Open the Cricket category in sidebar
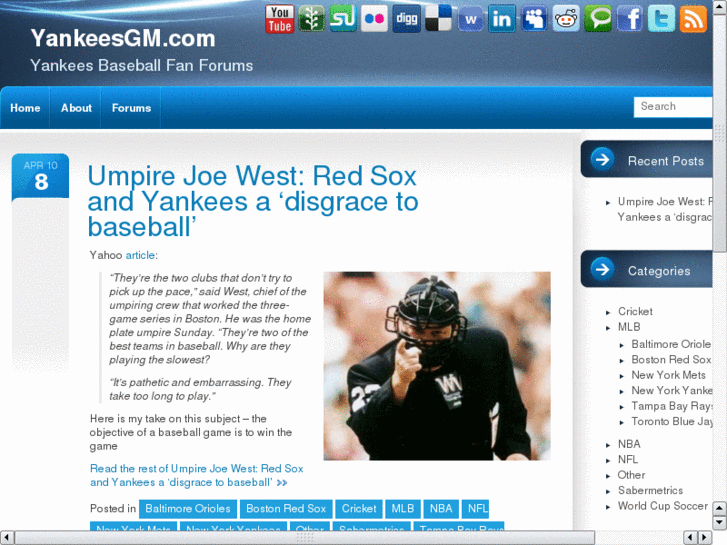 (x=635, y=312)
